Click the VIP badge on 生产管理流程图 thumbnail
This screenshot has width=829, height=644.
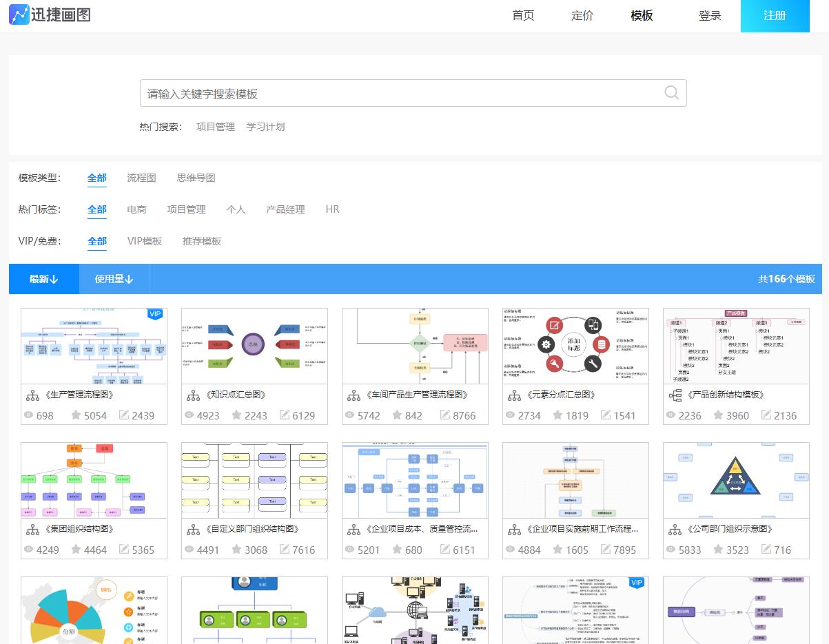pyautogui.click(x=154, y=313)
